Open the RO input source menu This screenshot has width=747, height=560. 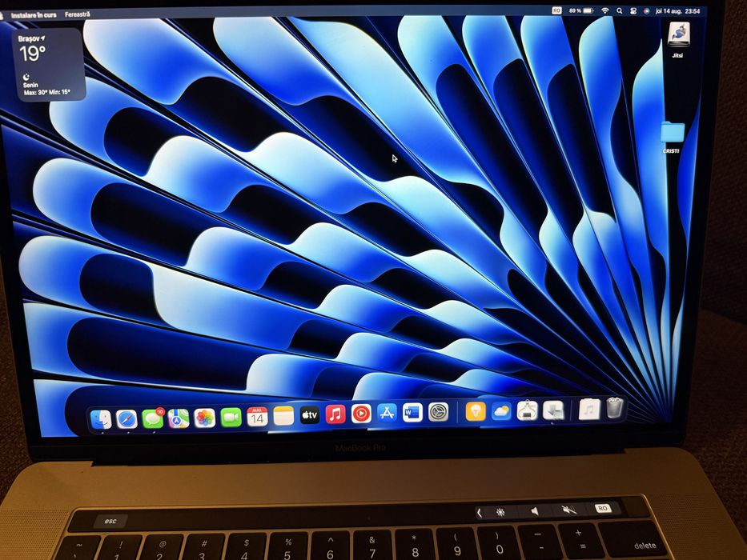click(x=556, y=10)
